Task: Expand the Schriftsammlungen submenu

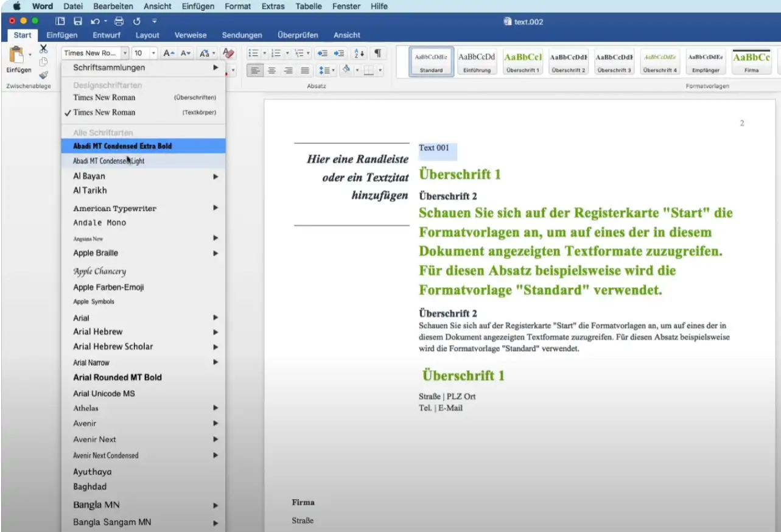Action: coord(215,68)
